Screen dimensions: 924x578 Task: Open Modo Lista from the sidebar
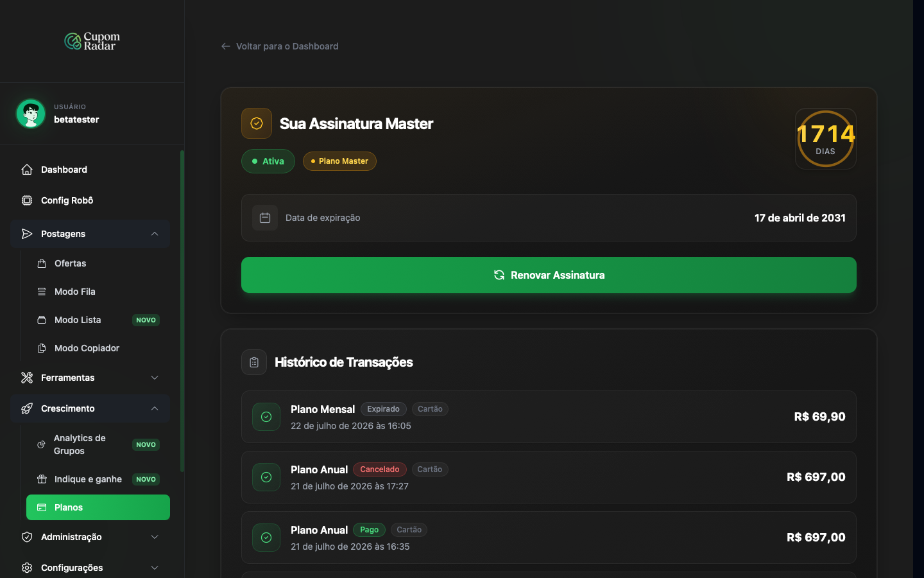point(98,320)
